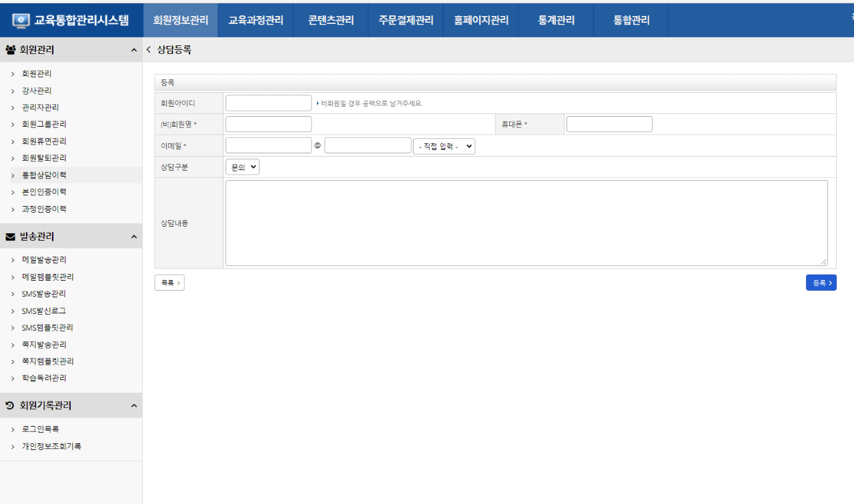
Task: Click the 발송관리 envelope icon
Action: (x=11, y=237)
